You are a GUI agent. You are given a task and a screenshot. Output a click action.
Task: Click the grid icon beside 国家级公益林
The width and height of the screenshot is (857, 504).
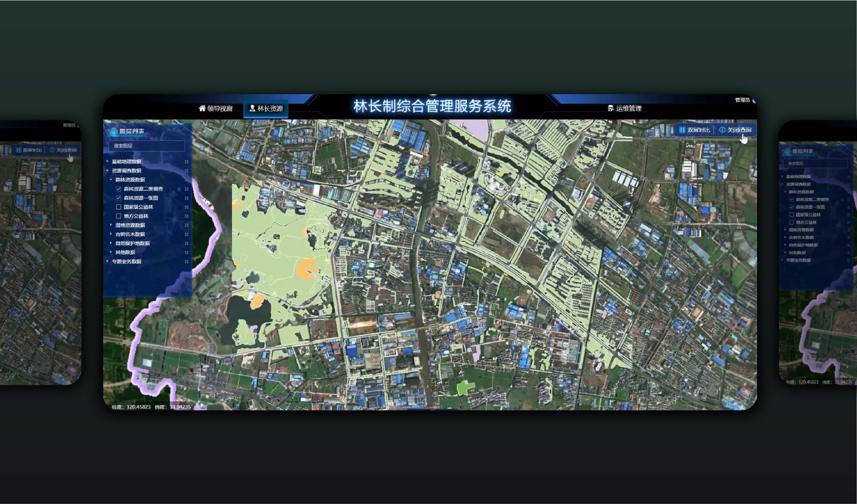pos(187,207)
